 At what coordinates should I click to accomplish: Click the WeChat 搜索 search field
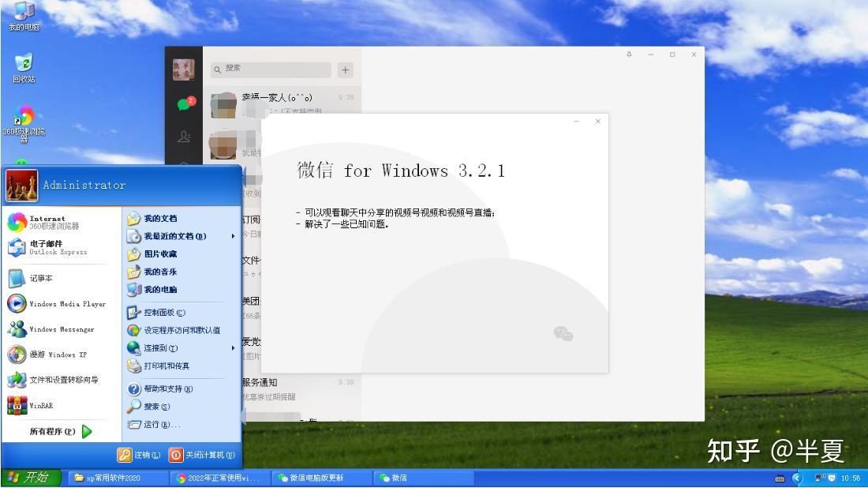[x=268, y=69]
